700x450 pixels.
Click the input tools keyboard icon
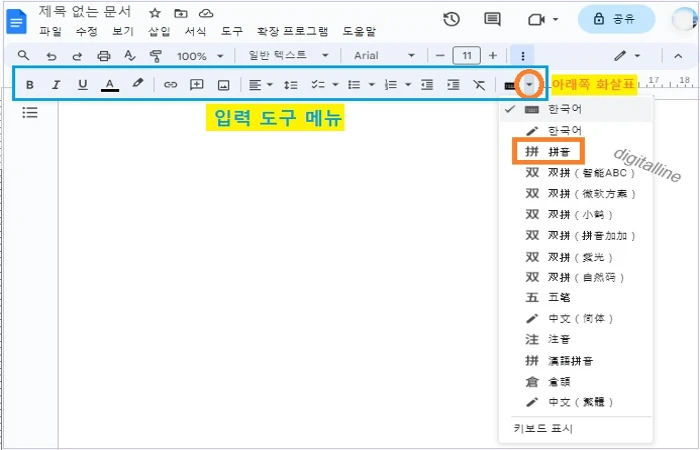pos(509,85)
